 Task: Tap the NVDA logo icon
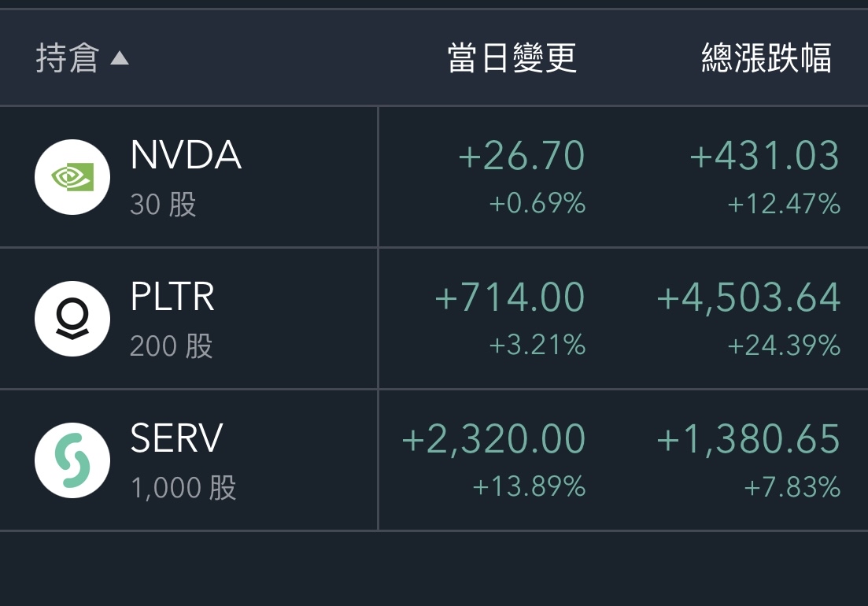72,177
